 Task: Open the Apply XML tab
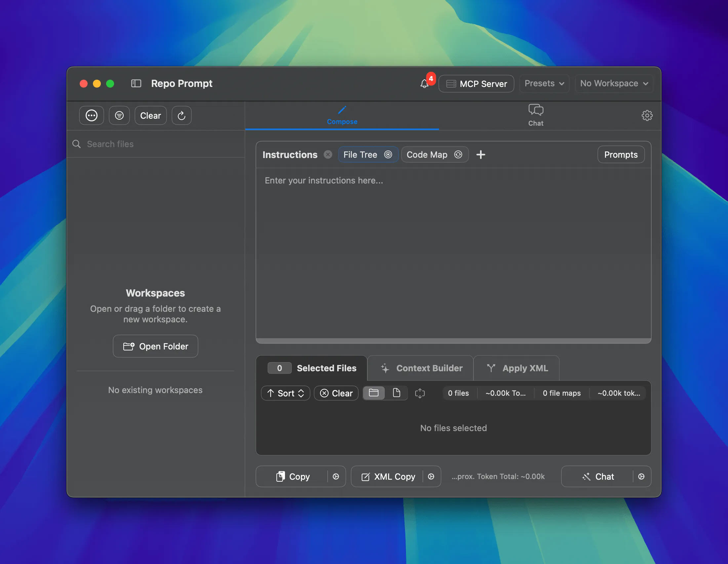pyautogui.click(x=517, y=368)
